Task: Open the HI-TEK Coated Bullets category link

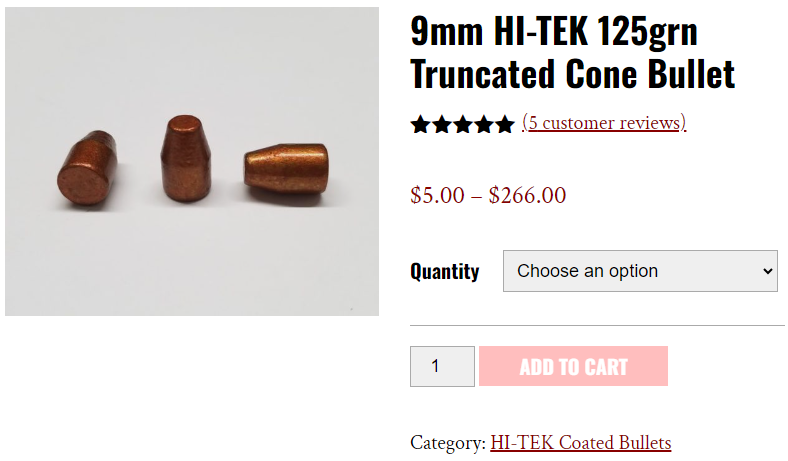Action: click(580, 443)
